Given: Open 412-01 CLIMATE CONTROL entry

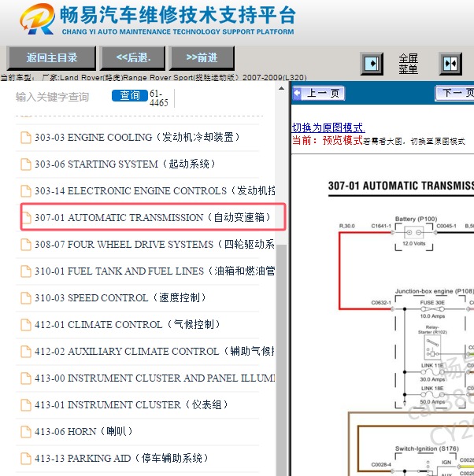Looking at the screenshot, I should (x=127, y=324).
